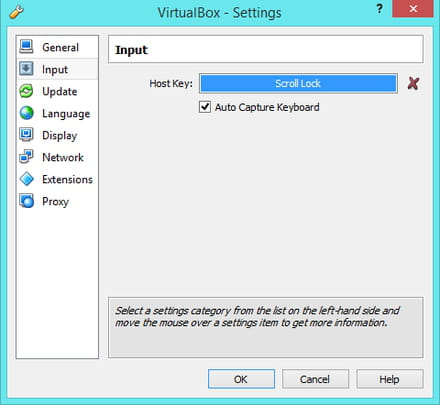The height and width of the screenshot is (405, 440).
Task: Switch to the Network label in list
Action: tap(63, 157)
